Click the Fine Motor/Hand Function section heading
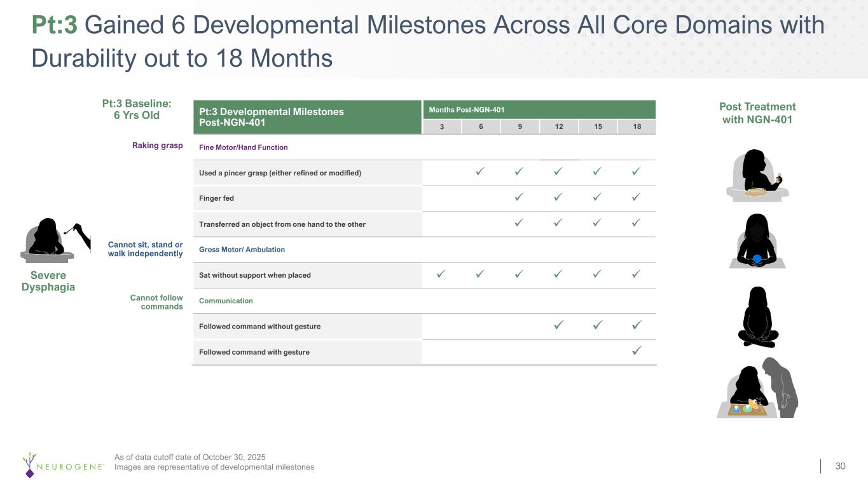868x488 pixels. click(x=244, y=147)
